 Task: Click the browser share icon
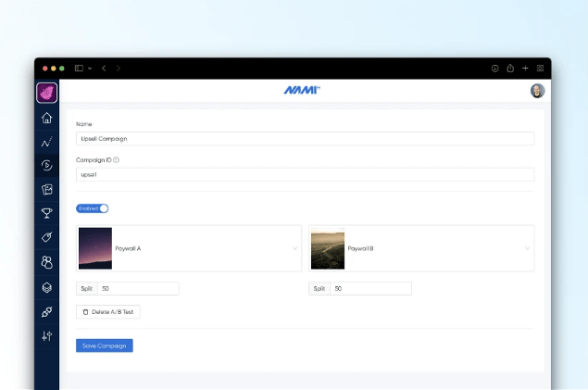pos(510,69)
